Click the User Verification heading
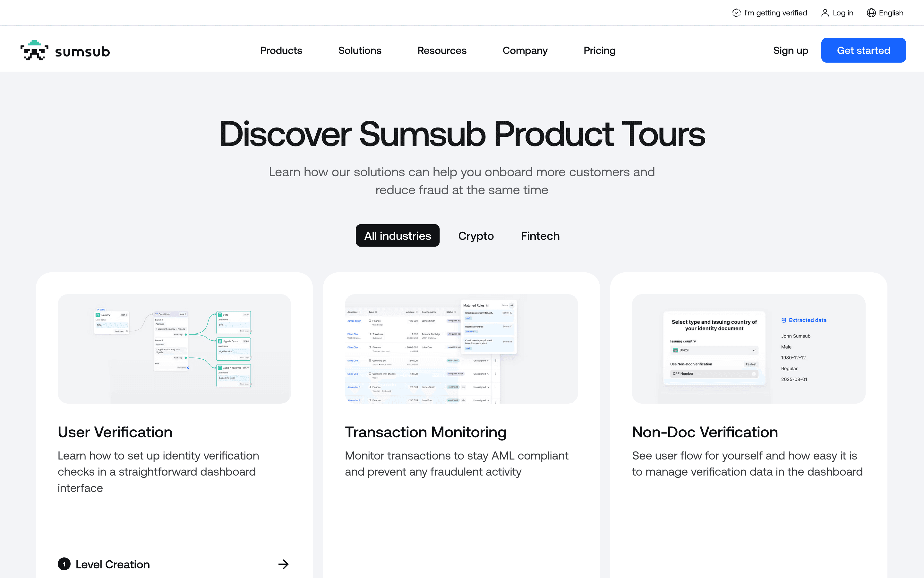The width and height of the screenshot is (924, 578). point(115,432)
